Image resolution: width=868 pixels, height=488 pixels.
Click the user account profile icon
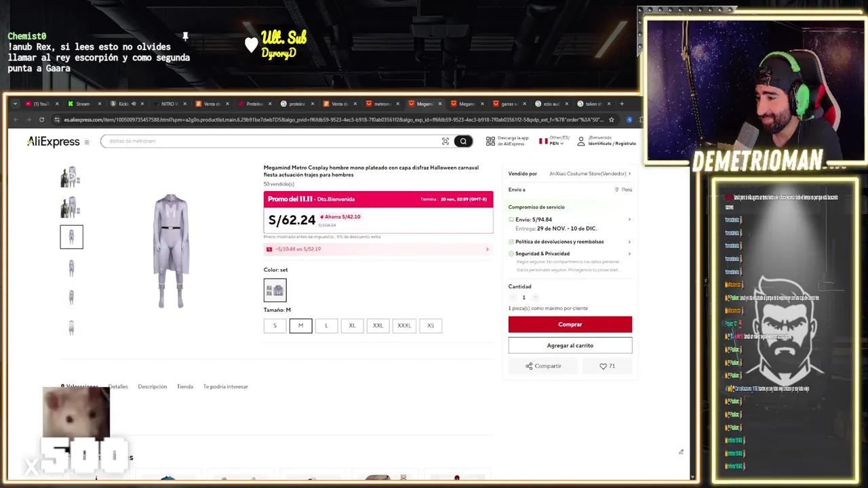point(581,141)
